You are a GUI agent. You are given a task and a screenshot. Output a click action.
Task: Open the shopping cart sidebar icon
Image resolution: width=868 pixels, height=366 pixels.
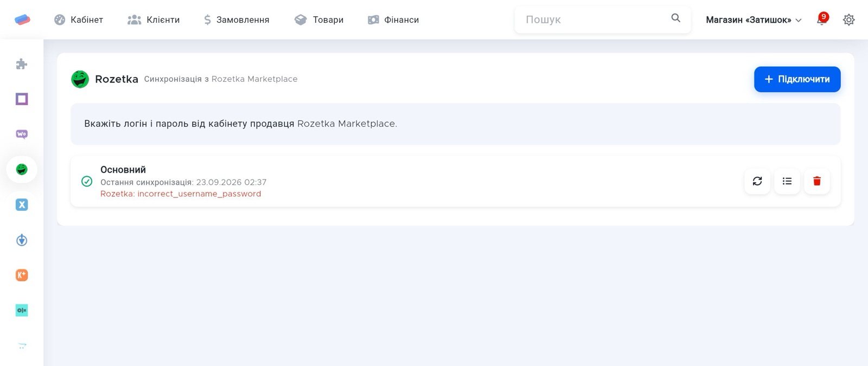(22, 345)
